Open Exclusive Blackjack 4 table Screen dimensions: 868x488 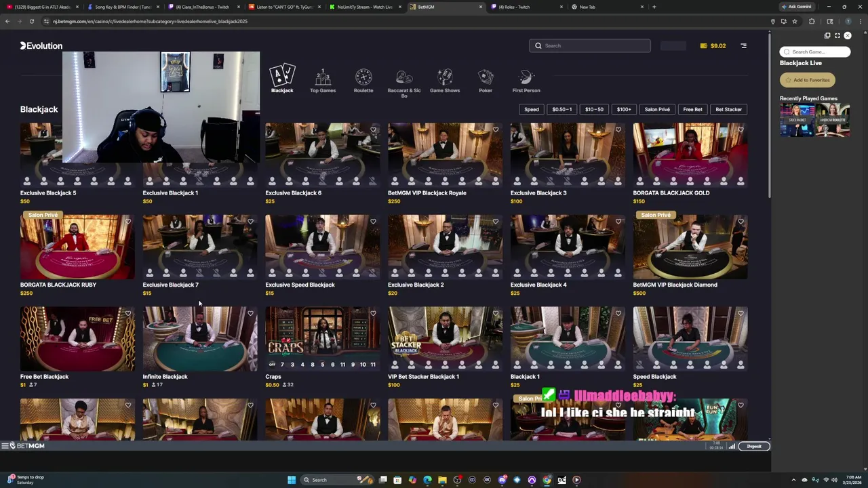point(568,247)
